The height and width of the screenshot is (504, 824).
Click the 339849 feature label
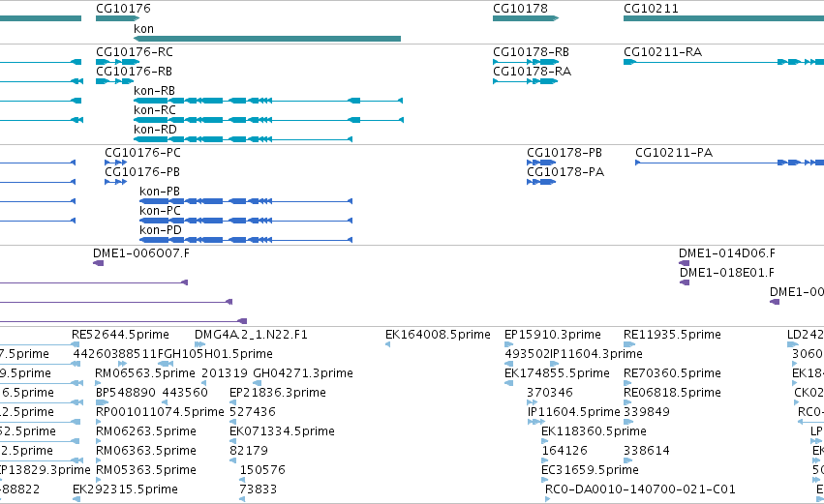pos(647,412)
